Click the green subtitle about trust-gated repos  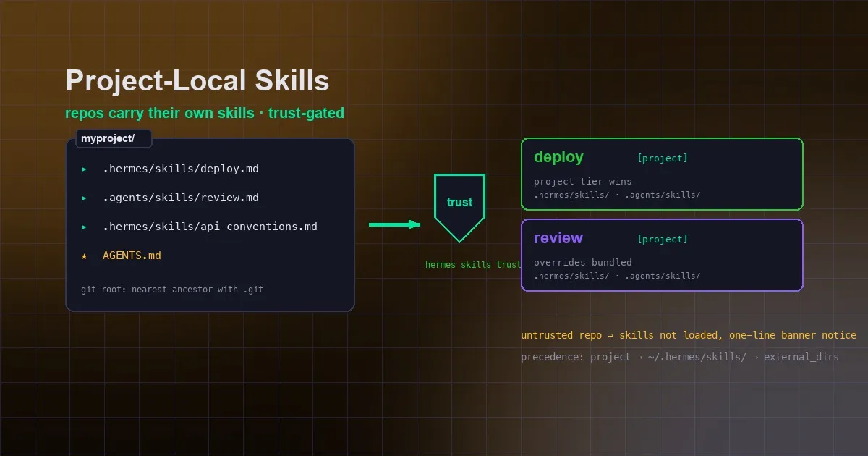pyautogui.click(x=205, y=114)
